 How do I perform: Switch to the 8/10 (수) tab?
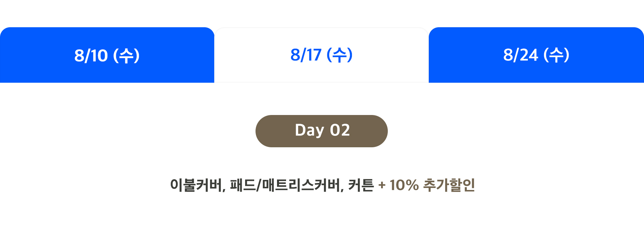pos(107,55)
